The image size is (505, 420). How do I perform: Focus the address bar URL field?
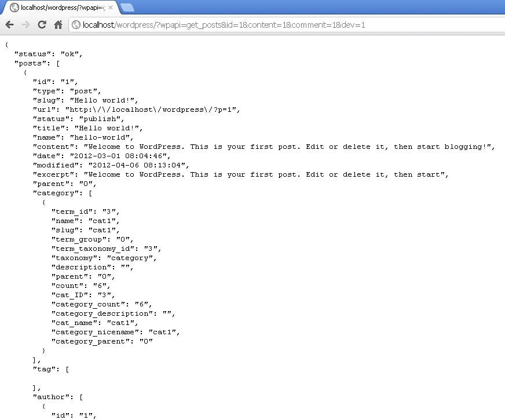point(287,25)
